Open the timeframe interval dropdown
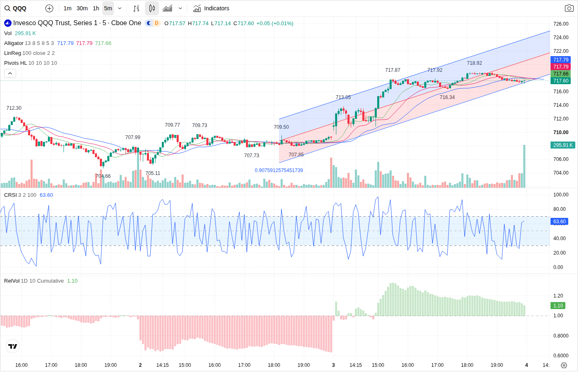 [120, 8]
